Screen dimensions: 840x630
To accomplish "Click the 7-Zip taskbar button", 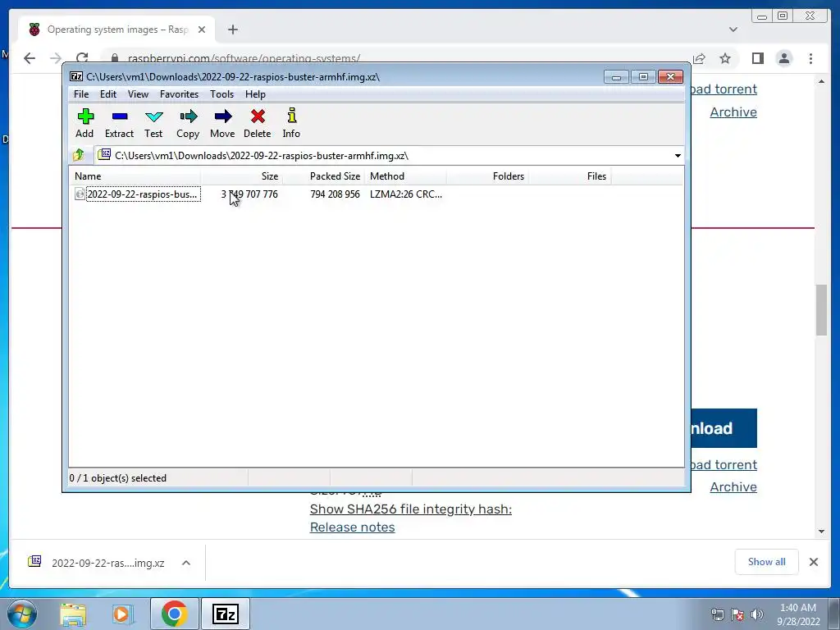I will pos(225,614).
